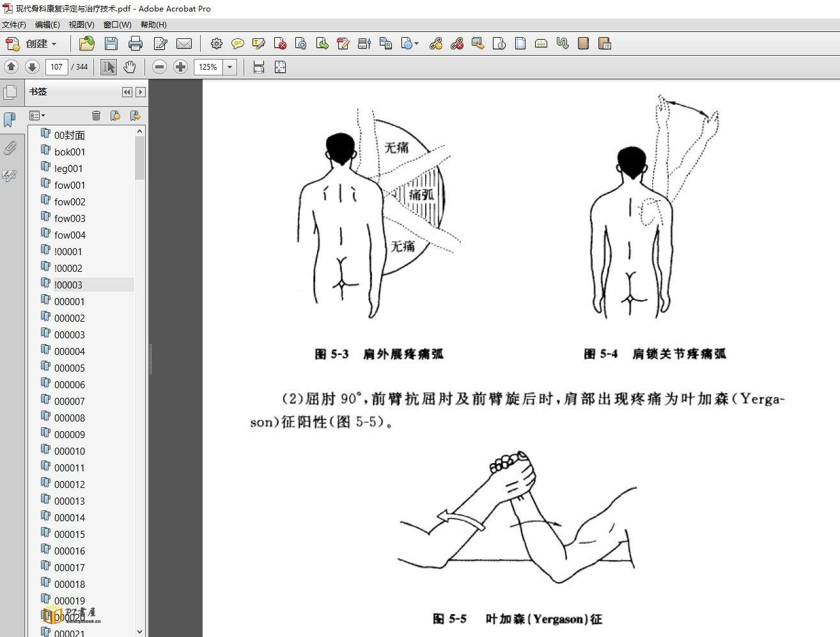Click the extract page icon
The image size is (840, 637).
click(322, 43)
